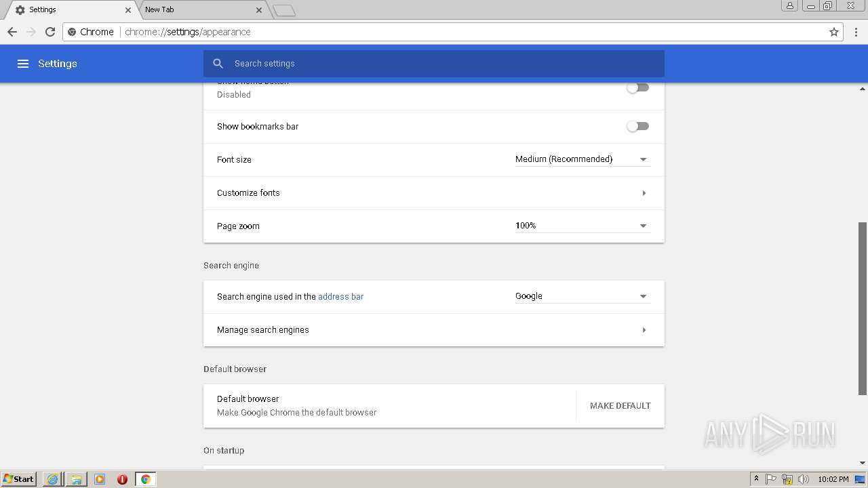Click the magnifier icon in Search settings
868x488 pixels.
click(218, 64)
